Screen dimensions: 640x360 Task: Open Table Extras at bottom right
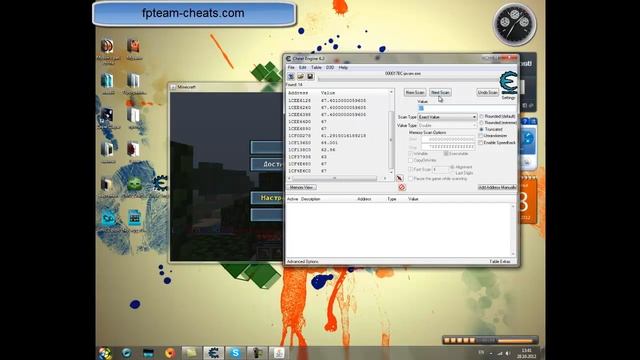(x=500, y=261)
